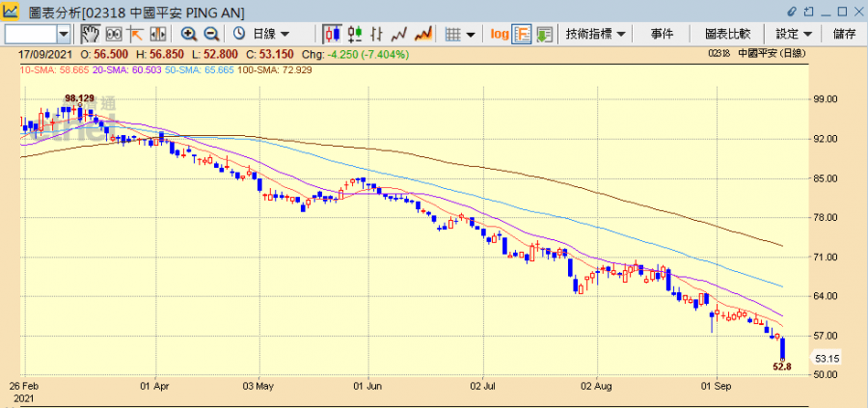
Task: Click the zoom in magnifier
Action: pos(189,34)
